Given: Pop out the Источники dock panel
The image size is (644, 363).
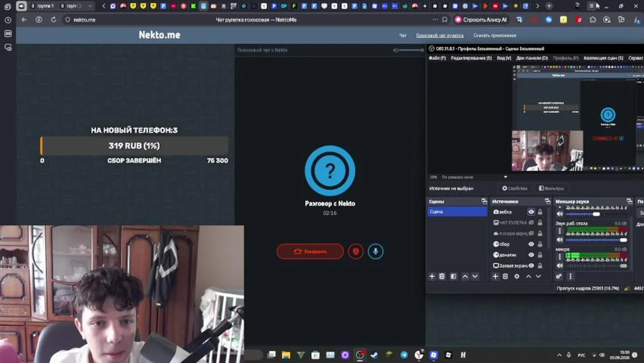Looking at the screenshot, I should point(548,201).
